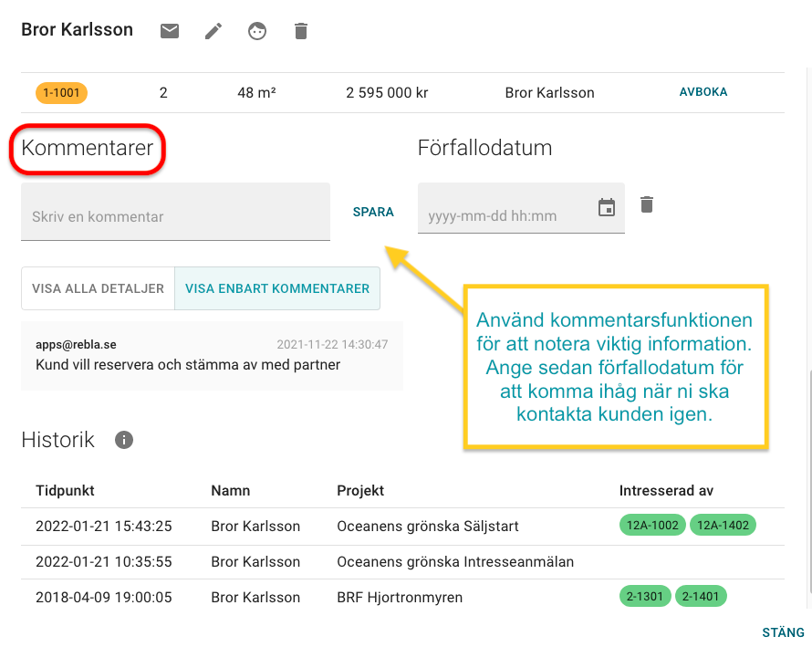812x647 pixels.
Task: Open the calendar picker for Förfallodatum
Action: (x=607, y=208)
